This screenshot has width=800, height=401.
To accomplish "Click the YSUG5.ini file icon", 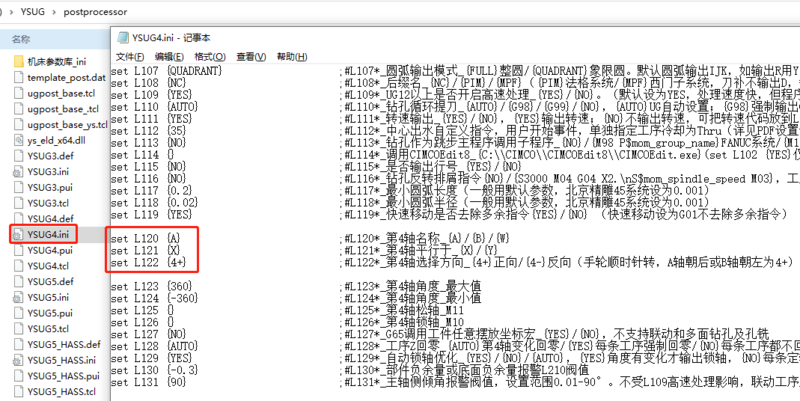I will [x=18, y=297].
